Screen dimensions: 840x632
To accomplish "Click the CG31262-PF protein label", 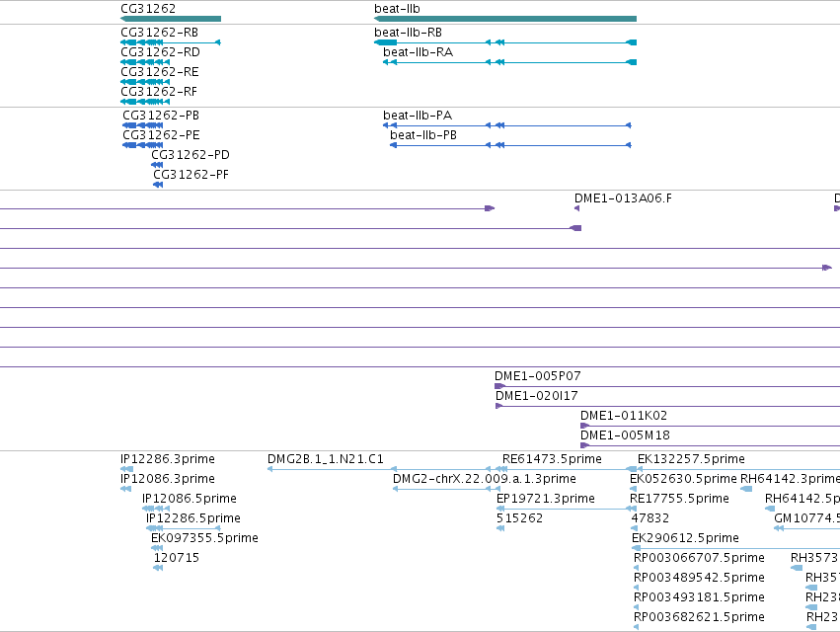I will tap(191, 175).
